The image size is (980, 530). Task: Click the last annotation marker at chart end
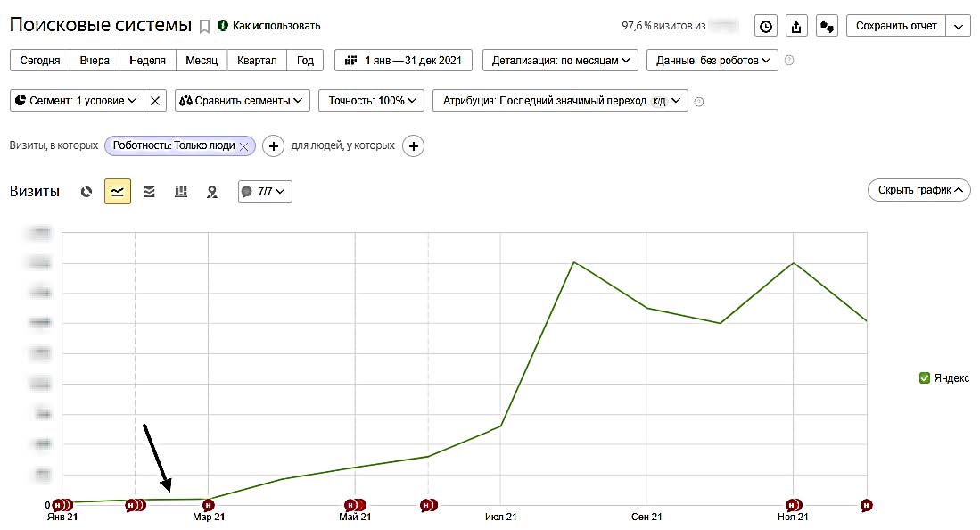tap(866, 505)
